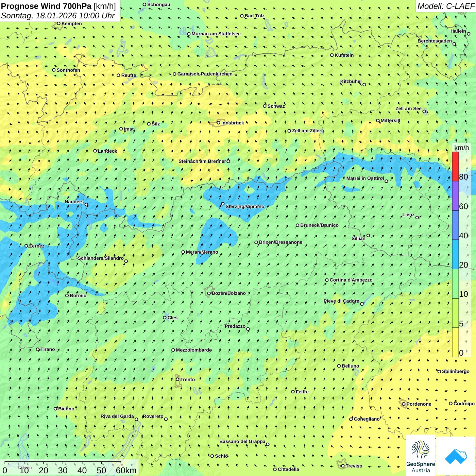Screen dimensions: 476x476
Task: Click the Conegliano label
Action: click(367, 419)
